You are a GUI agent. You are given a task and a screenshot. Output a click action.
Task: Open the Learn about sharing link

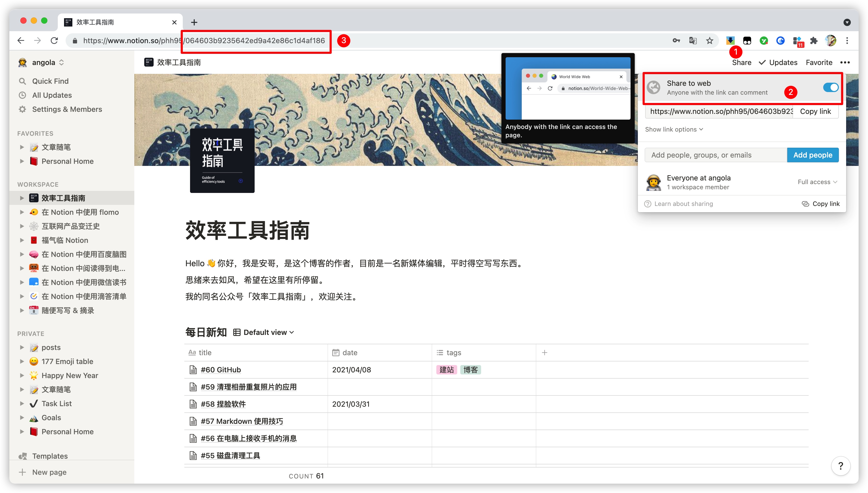(683, 204)
